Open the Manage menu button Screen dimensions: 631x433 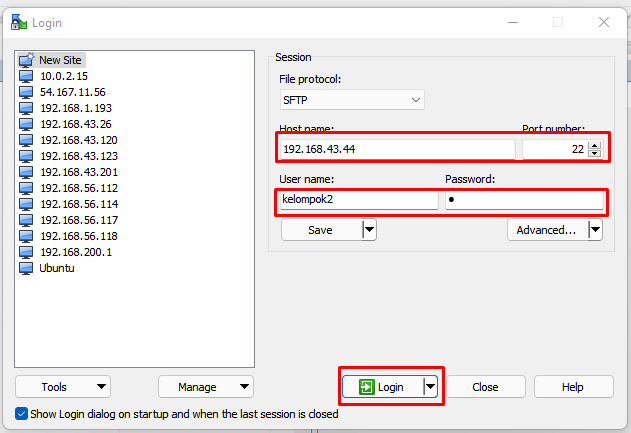point(205,386)
